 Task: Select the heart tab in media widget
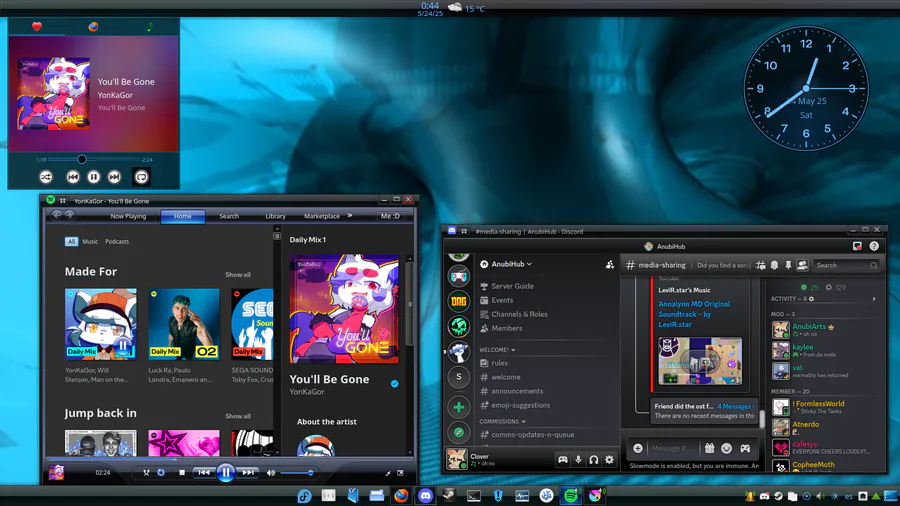(x=37, y=26)
